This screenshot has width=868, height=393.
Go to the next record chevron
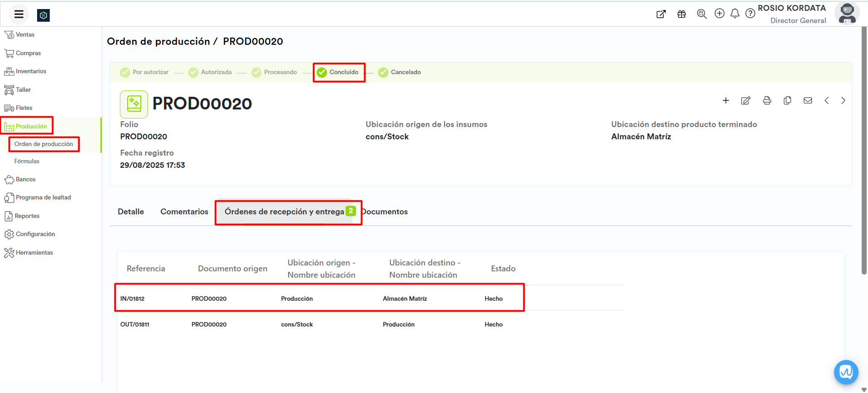tap(843, 101)
